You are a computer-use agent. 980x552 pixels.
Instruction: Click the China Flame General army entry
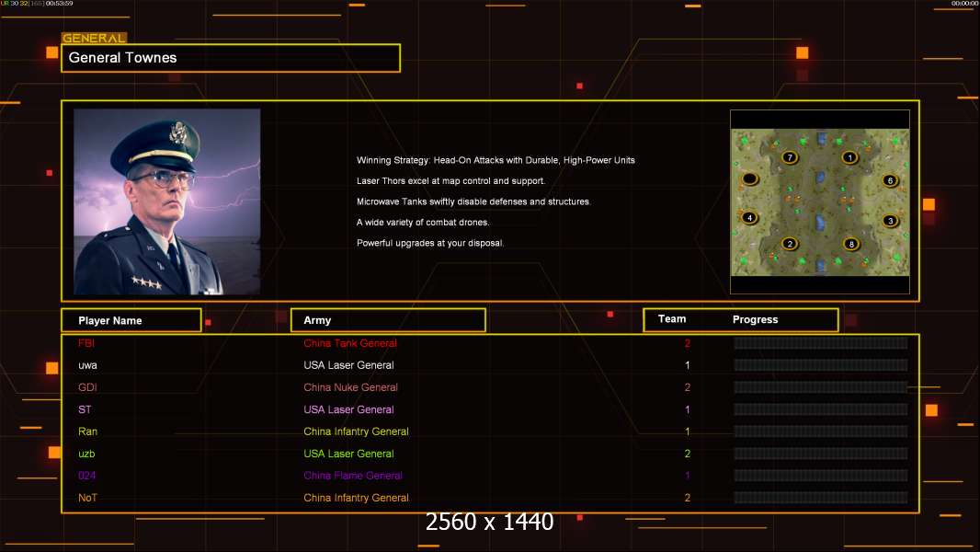pos(353,476)
